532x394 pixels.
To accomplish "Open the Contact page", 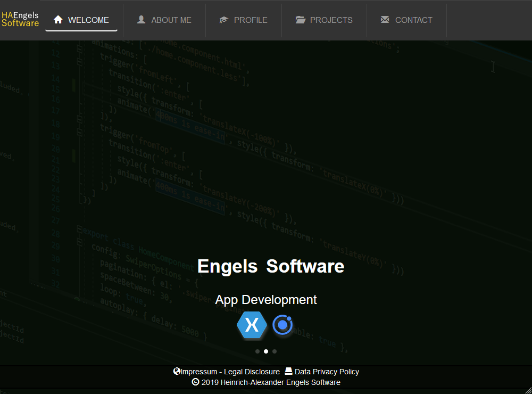I will pos(406,20).
